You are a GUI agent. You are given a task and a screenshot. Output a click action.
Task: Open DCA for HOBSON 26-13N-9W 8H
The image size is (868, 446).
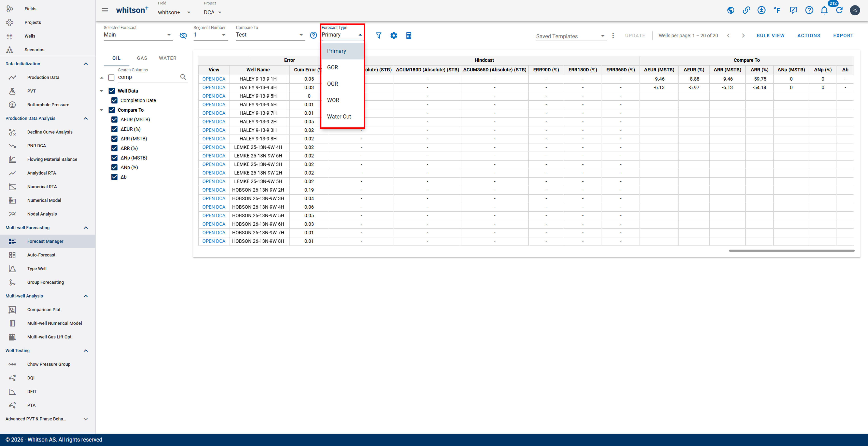[x=214, y=241]
